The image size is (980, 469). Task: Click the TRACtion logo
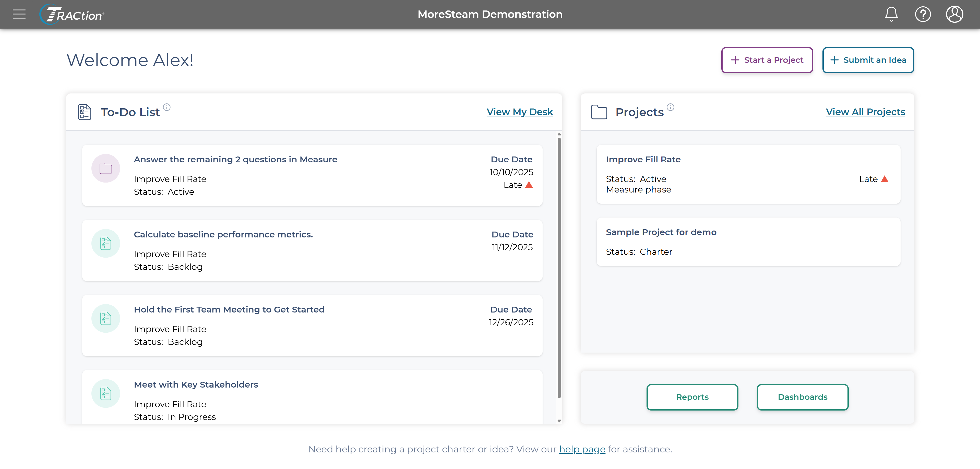point(72,15)
